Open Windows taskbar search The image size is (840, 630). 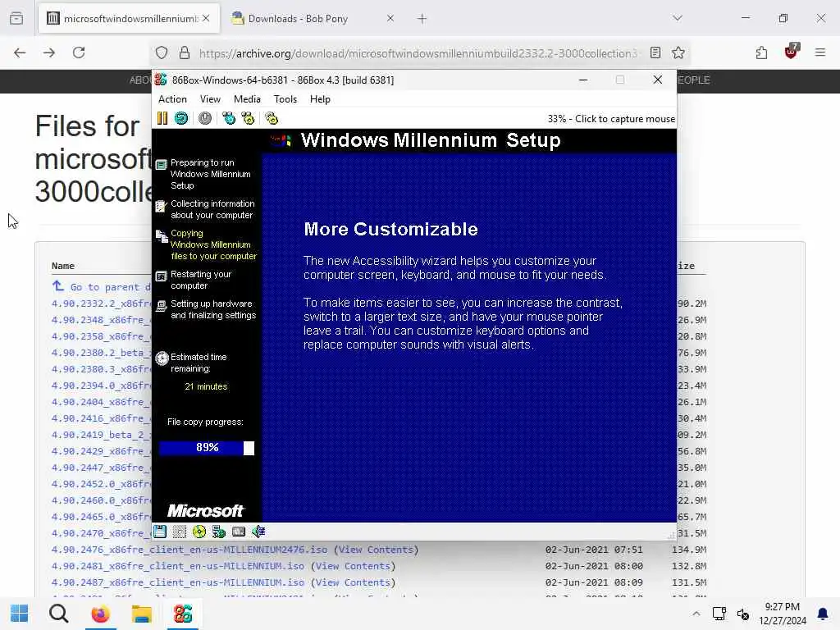coord(58,614)
